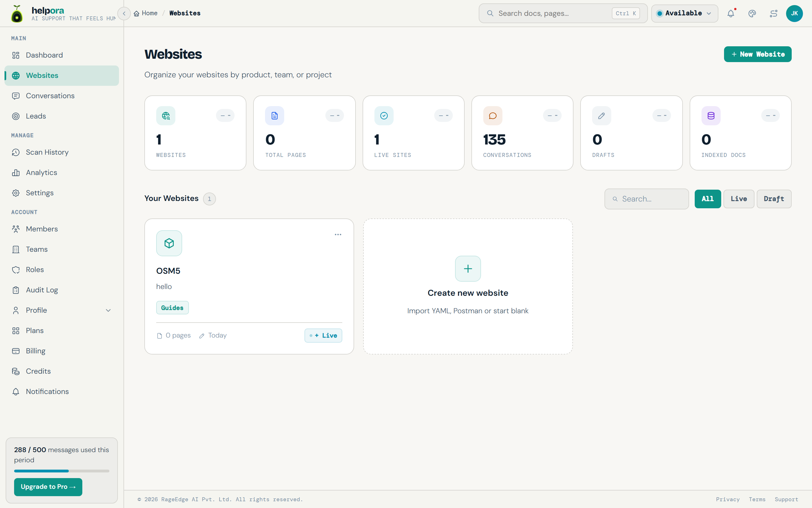812x508 pixels.
Task: Open Plans page
Action: pyautogui.click(x=62, y=330)
